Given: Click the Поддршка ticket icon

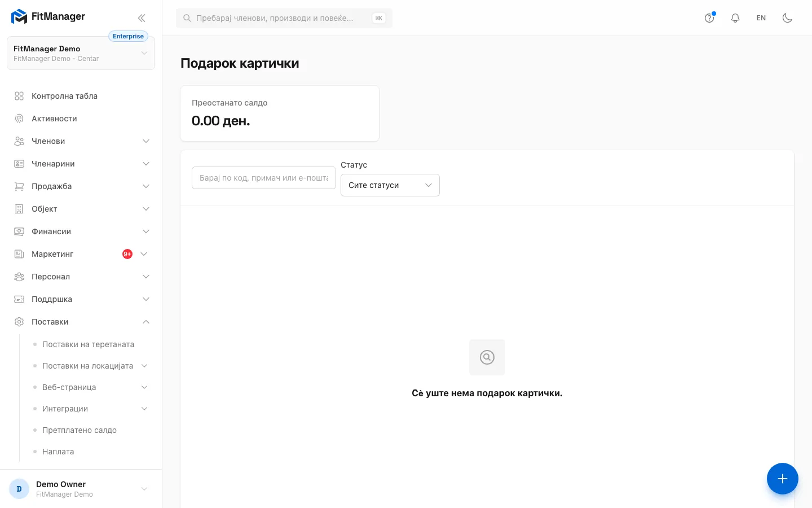Looking at the screenshot, I should pos(19,299).
